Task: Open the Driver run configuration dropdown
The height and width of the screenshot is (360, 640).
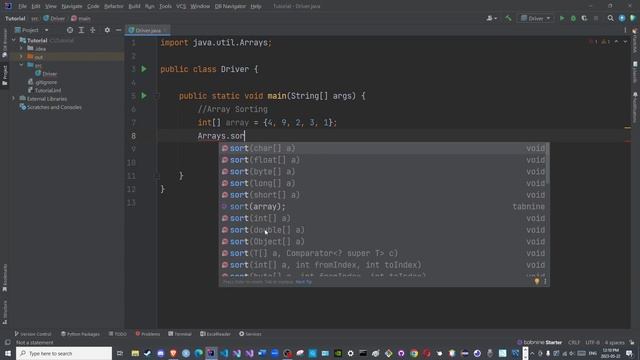Action: click(x=536, y=18)
